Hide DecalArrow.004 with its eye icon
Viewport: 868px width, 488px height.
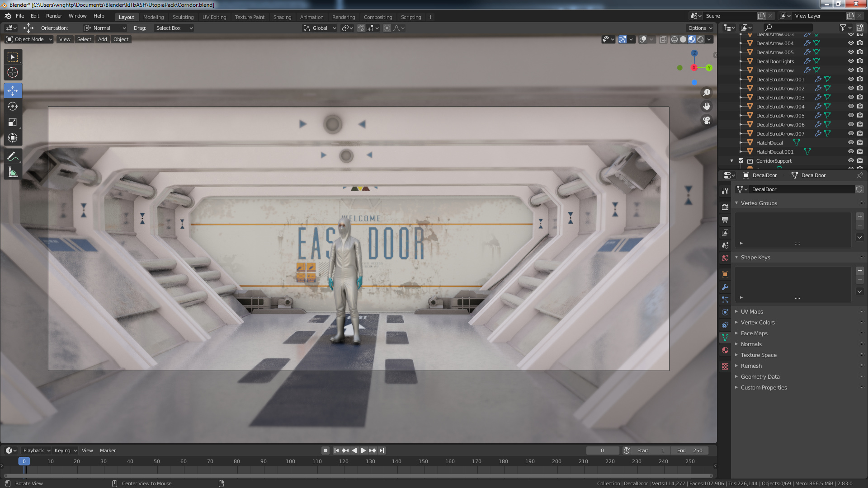click(x=851, y=43)
